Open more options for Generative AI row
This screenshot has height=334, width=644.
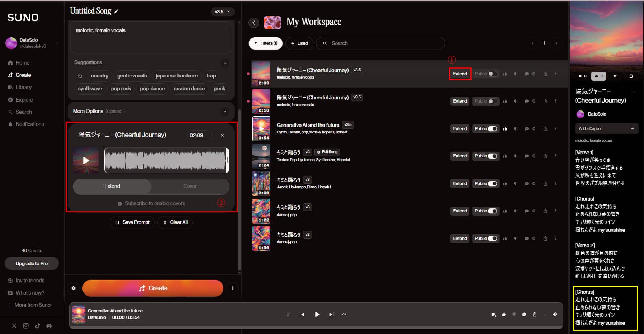tap(556, 129)
